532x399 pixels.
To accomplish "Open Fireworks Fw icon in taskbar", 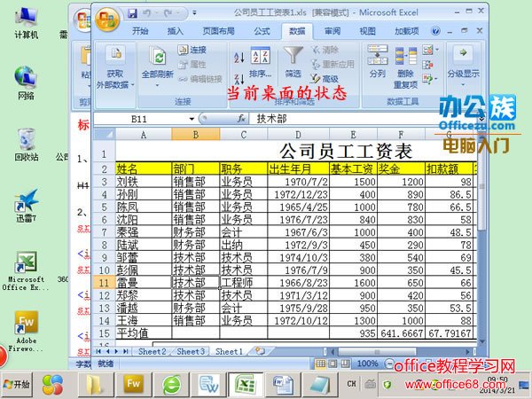I will [x=133, y=384].
